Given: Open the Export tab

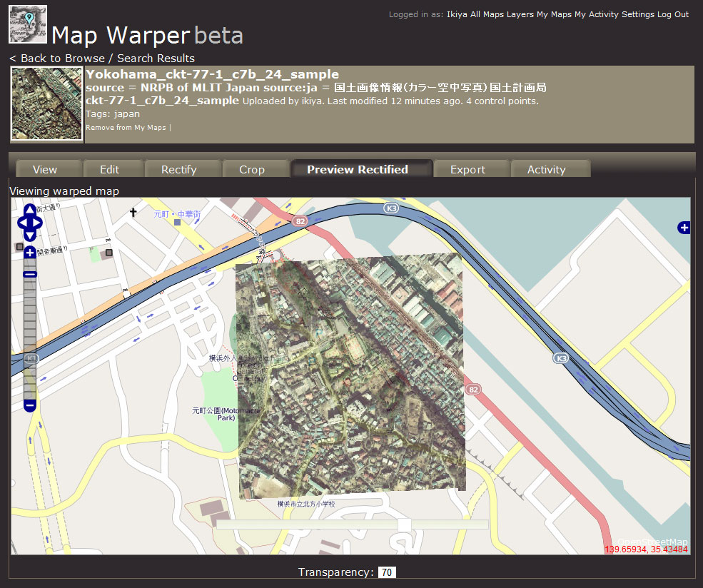Looking at the screenshot, I should click(x=467, y=169).
